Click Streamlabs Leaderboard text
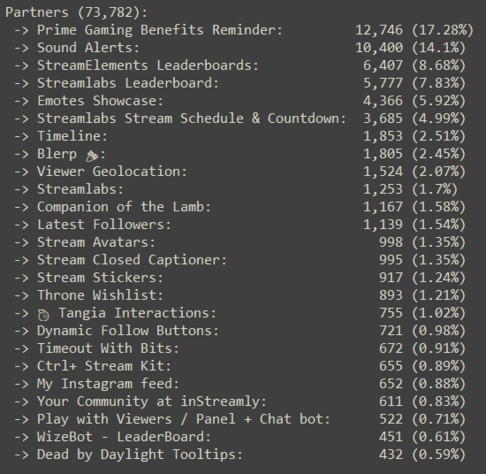 [x=128, y=83]
